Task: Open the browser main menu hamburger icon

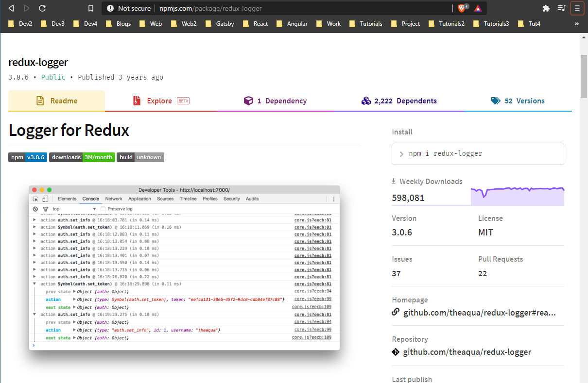Action: click(577, 8)
